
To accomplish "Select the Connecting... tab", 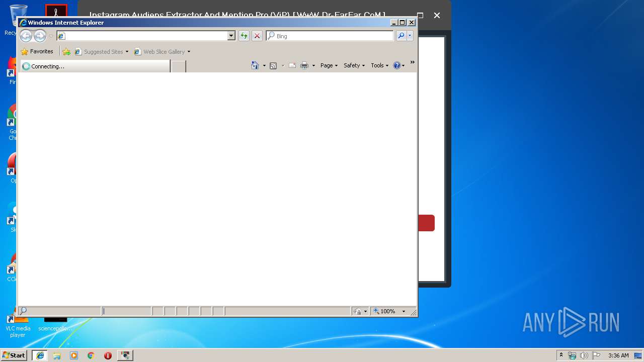I will (x=95, y=66).
